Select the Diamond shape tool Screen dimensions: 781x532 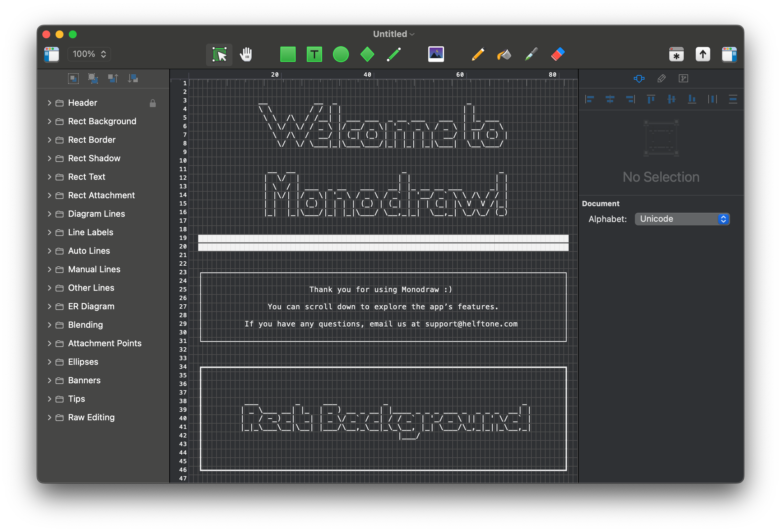click(x=367, y=55)
